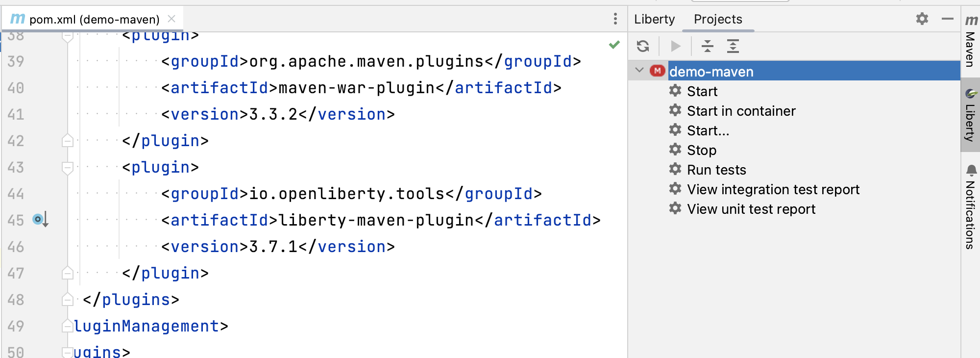Viewport: 980px width, 358px height.
Task: Open Liberty panel settings gear
Action: pyautogui.click(x=922, y=19)
